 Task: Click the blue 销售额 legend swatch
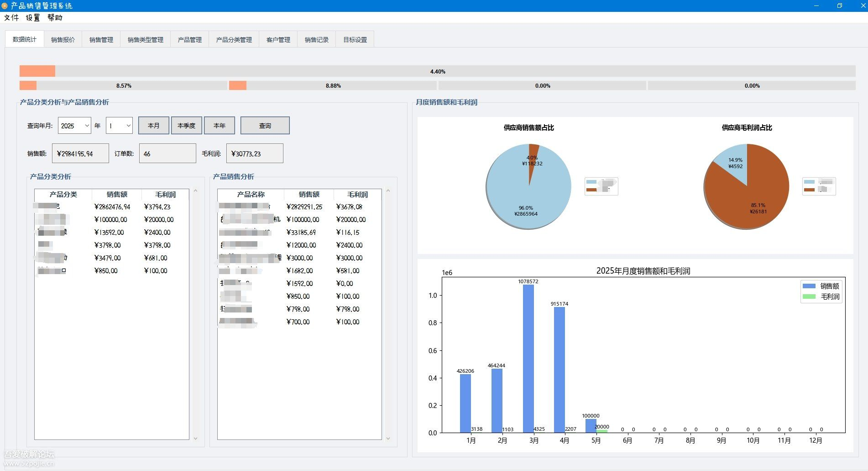[x=809, y=286]
